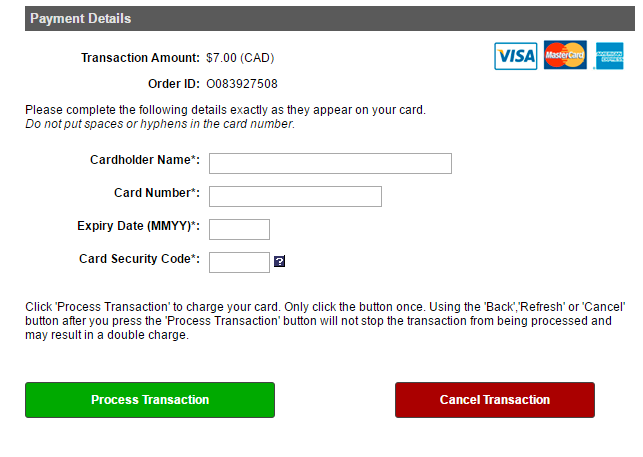Image resolution: width=643 pixels, height=457 pixels.
Task: Select the Expiry Date (MMYY) box
Action: [239, 229]
